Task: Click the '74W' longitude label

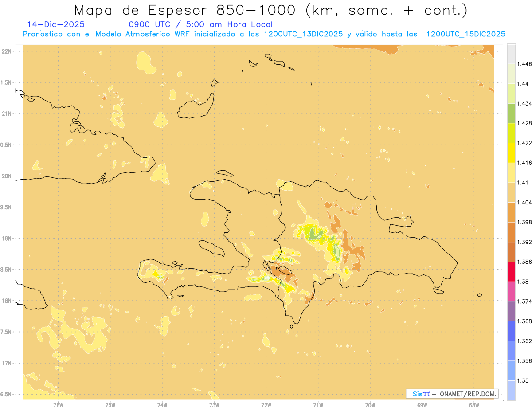Action: (x=162, y=405)
